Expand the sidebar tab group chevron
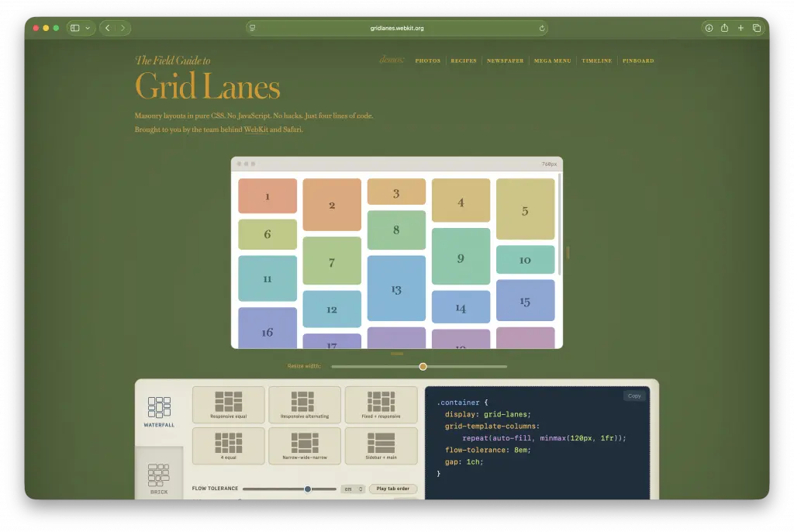The height and width of the screenshot is (532, 794). click(x=88, y=28)
